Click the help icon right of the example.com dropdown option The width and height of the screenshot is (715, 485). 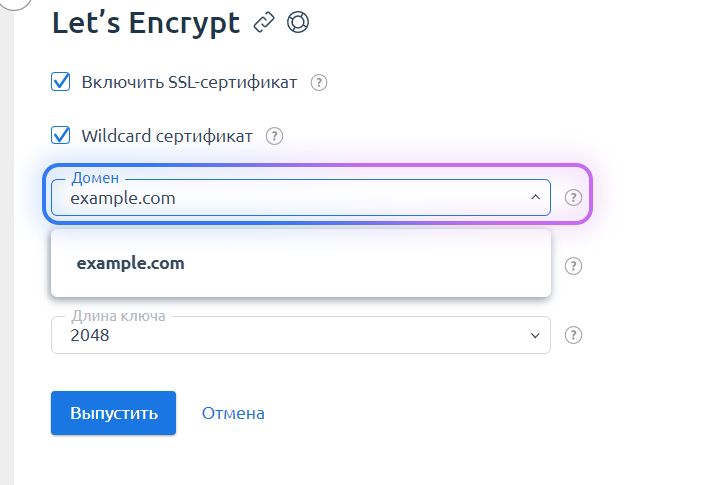pyautogui.click(x=573, y=266)
